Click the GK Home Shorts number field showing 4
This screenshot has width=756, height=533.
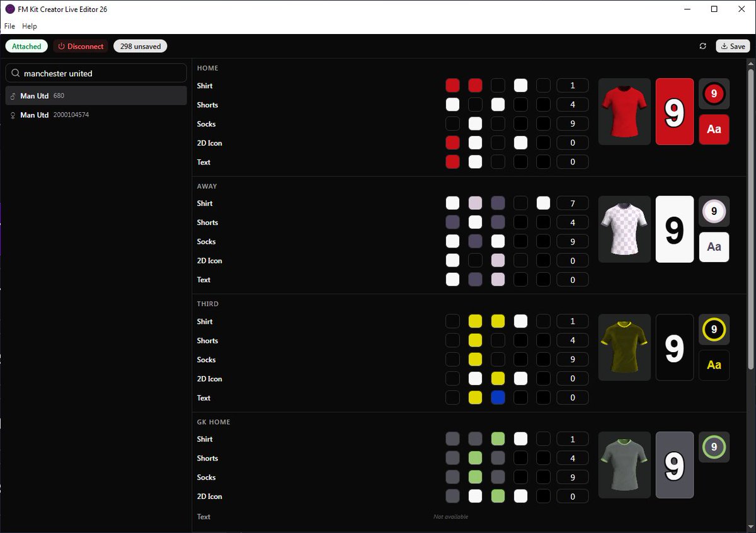click(573, 458)
